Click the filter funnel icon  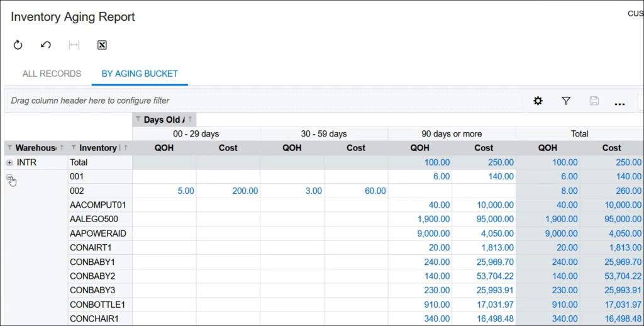(x=566, y=101)
